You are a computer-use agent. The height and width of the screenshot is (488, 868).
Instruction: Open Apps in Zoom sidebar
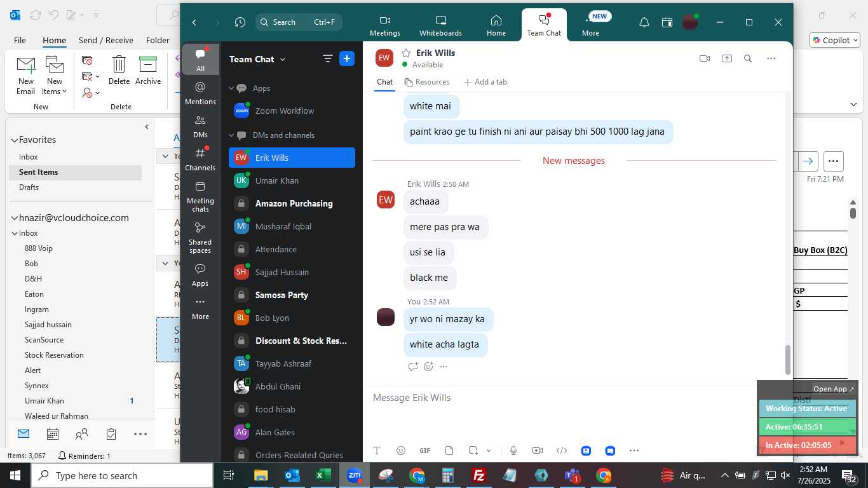(x=200, y=275)
